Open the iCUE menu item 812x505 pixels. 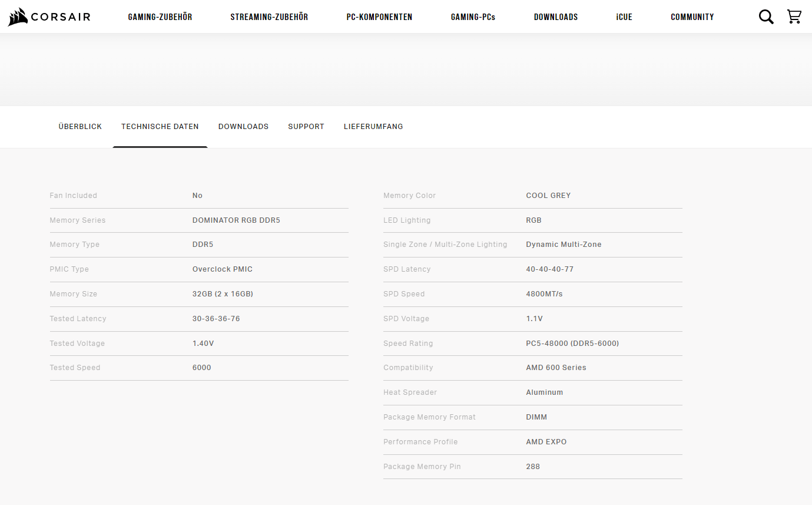(624, 17)
